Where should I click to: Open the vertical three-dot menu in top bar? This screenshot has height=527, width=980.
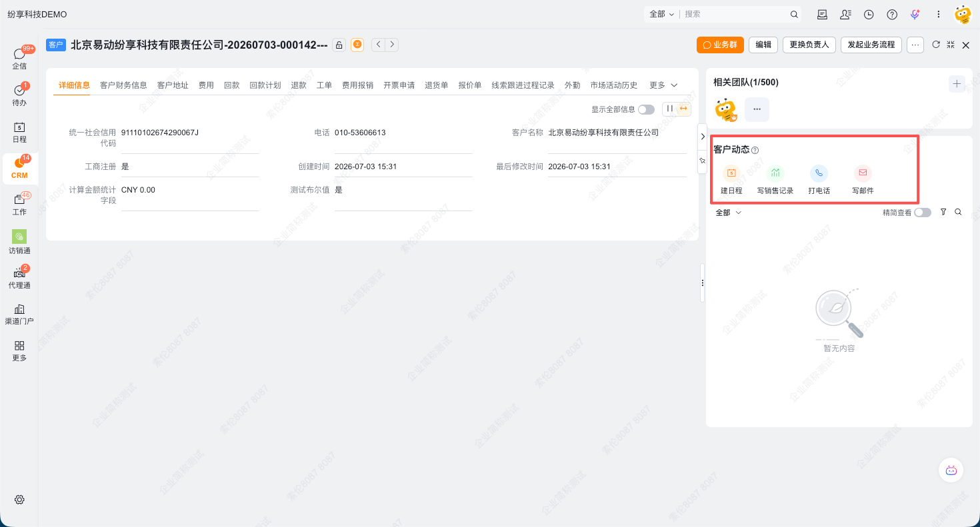(939, 14)
